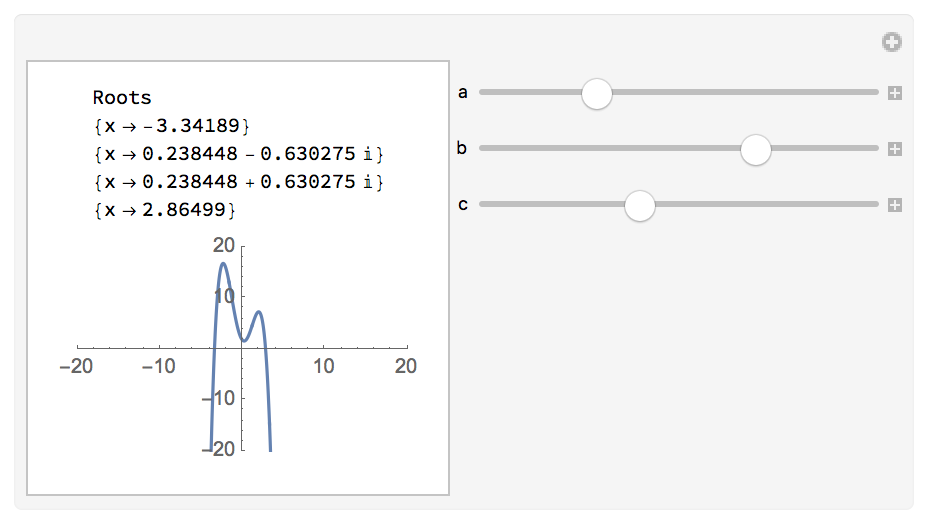Click the label for slider c
The image size is (930, 524).
[463, 205]
